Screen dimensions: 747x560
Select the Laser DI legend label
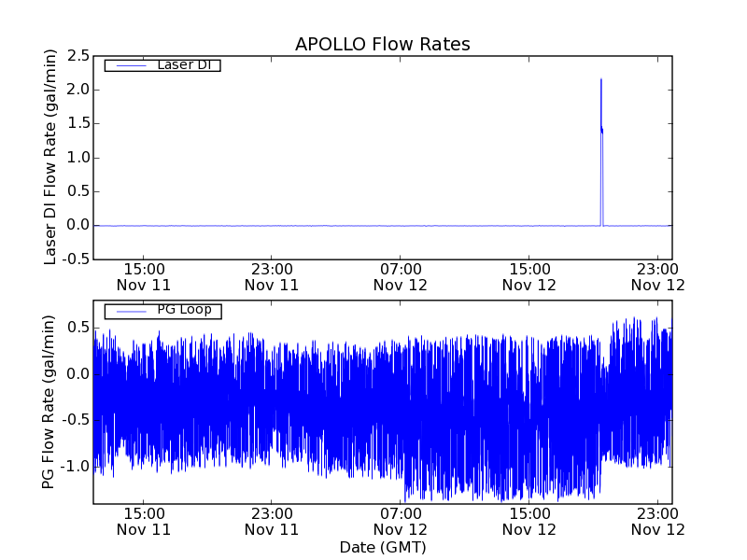[183, 64]
